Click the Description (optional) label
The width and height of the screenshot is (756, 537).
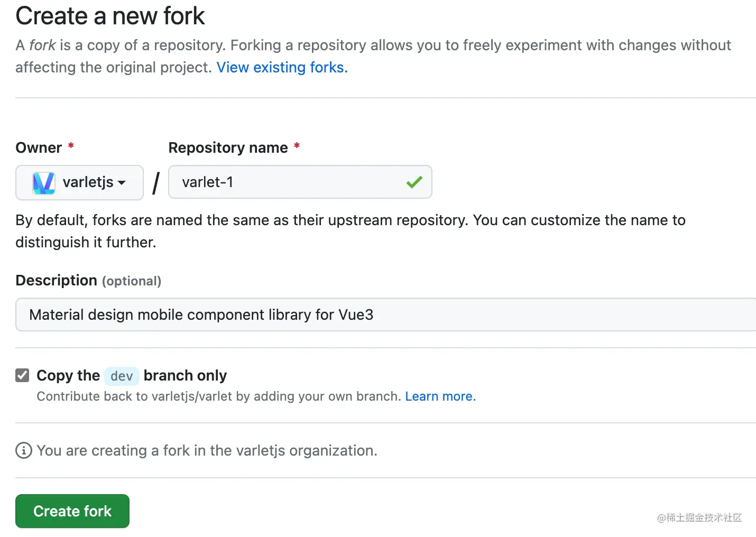[88, 281]
